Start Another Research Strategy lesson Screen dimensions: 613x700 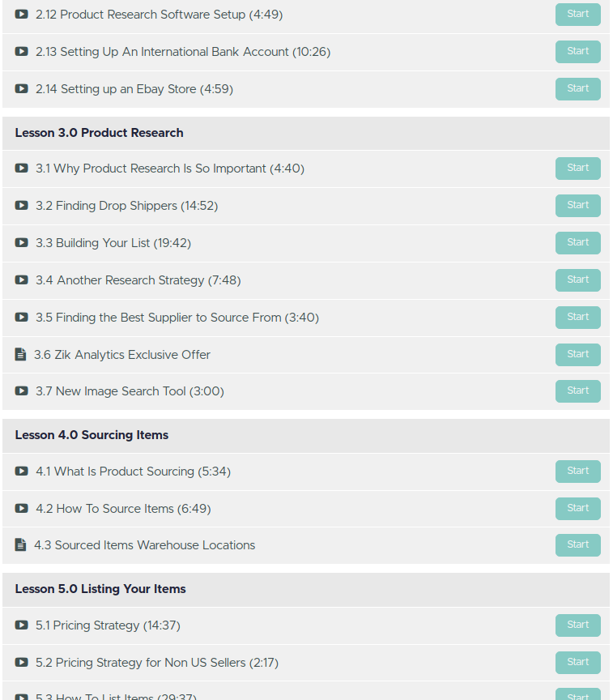(x=577, y=280)
